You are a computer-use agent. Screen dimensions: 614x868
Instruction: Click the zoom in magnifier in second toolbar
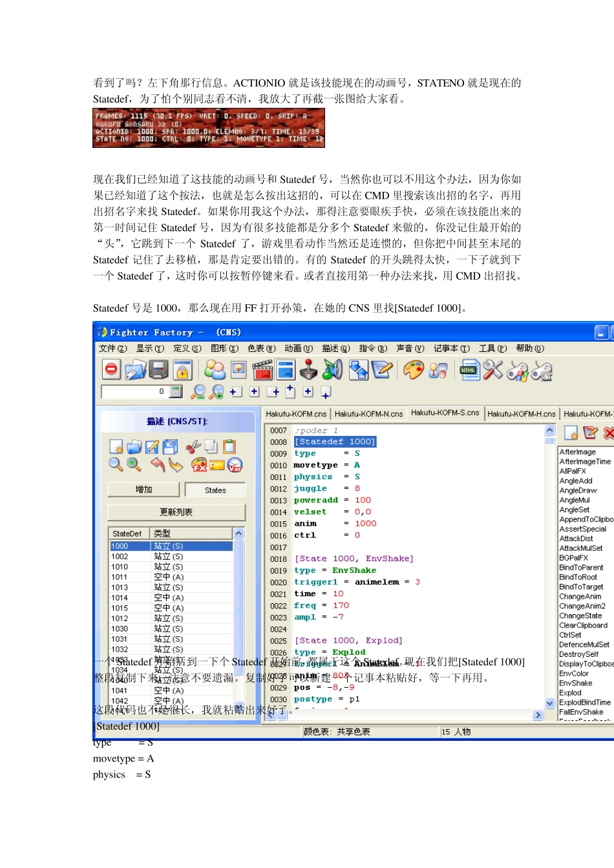(217, 391)
